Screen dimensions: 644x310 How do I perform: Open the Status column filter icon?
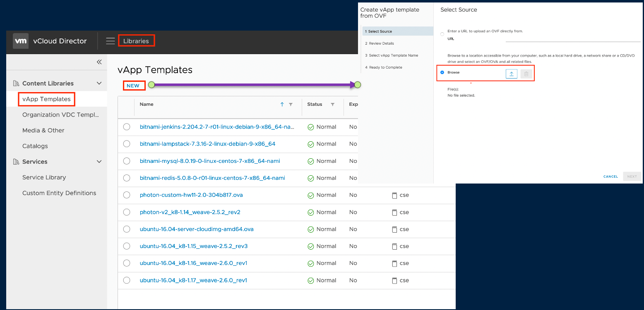click(332, 105)
